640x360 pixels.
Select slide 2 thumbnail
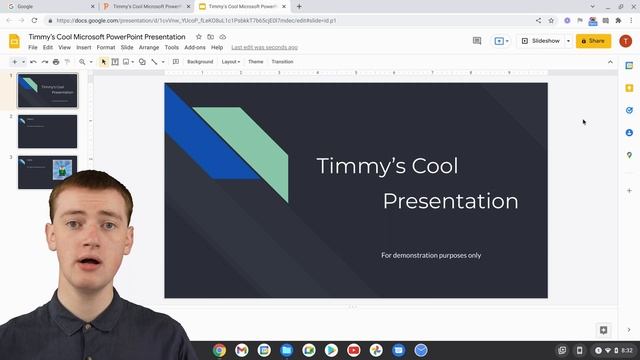click(47, 131)
